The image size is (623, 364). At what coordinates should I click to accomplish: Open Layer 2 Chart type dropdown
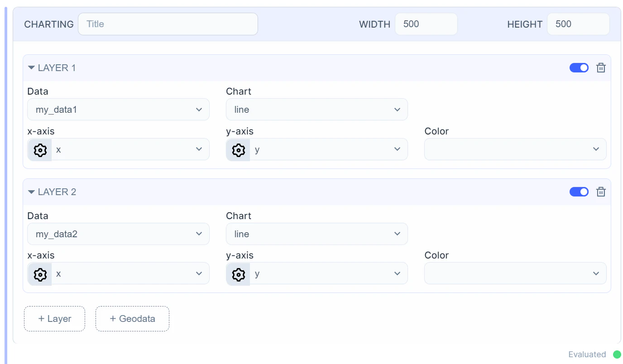tap(317, 234)
